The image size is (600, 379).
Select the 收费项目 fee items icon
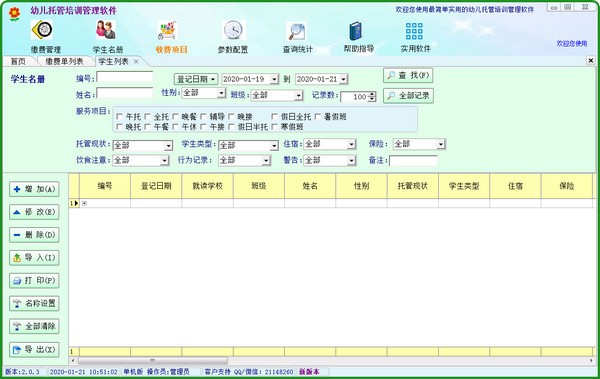[x=167, y=30]
